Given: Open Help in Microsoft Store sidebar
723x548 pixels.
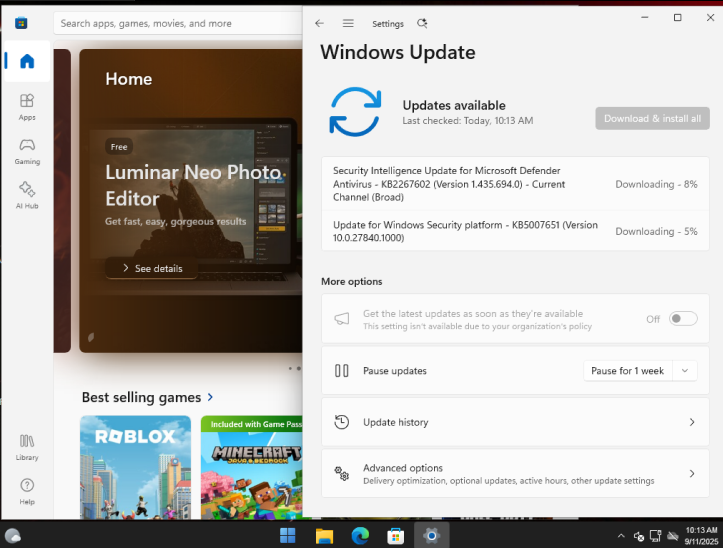Looking at the screenshot, I should pos(27,491).
